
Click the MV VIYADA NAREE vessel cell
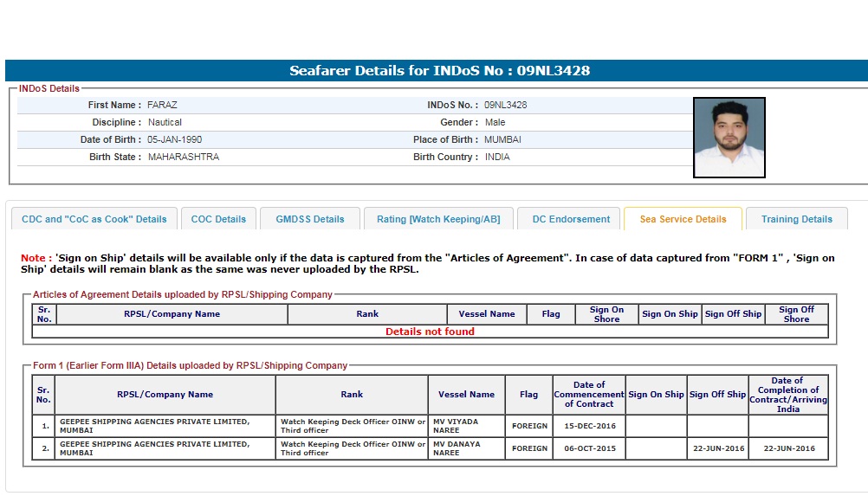point(466,426)
